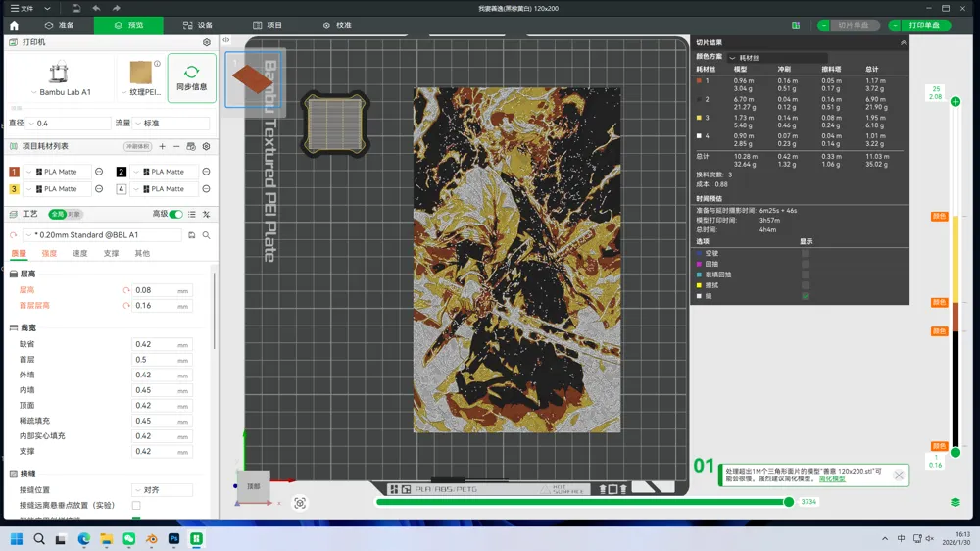Open the 速度 settings tab
Screen dimensions: 980x551
point(80,253)
